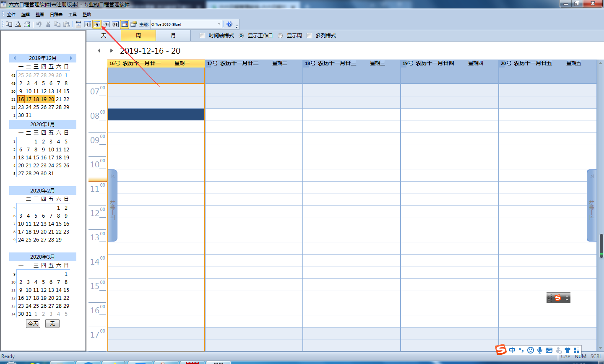Switch to the 天 view tab
The image size is (604, 364).
tap(104, 36)
